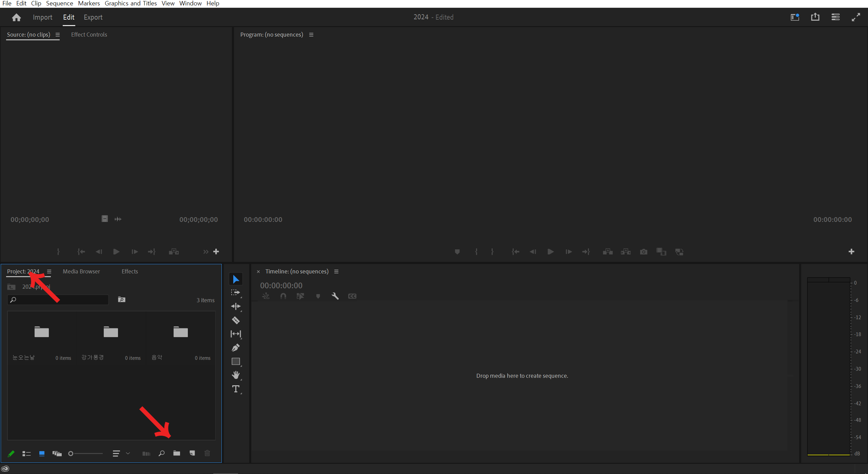Toggle list view in Project panel
Image resolution: width=868 pixels, height=474 pixels.
27,454
